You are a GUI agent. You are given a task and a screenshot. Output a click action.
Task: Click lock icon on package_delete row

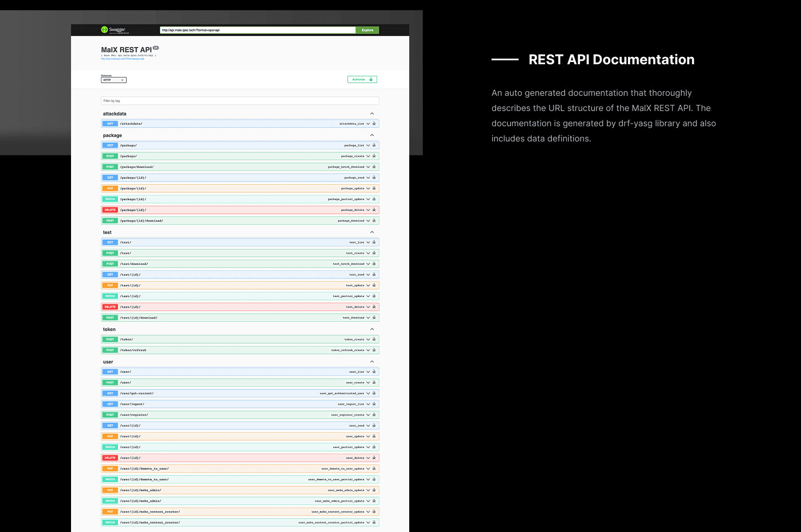tap(374, 210)
